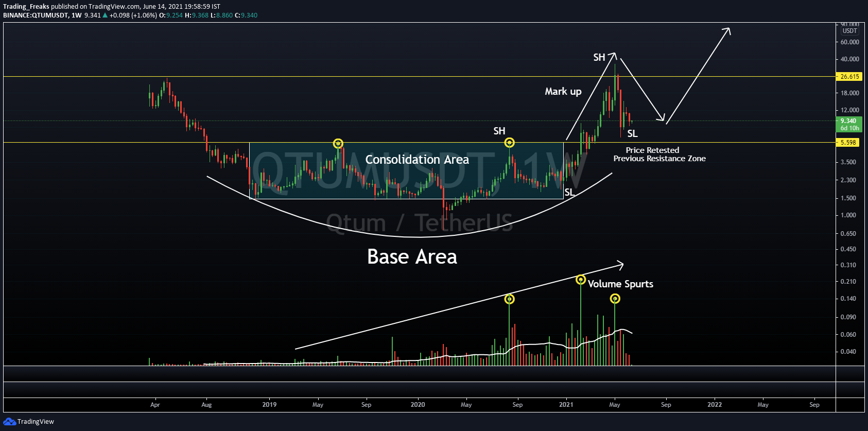
Task: Click the 1.500 price axis value
Action: [848, 198]
